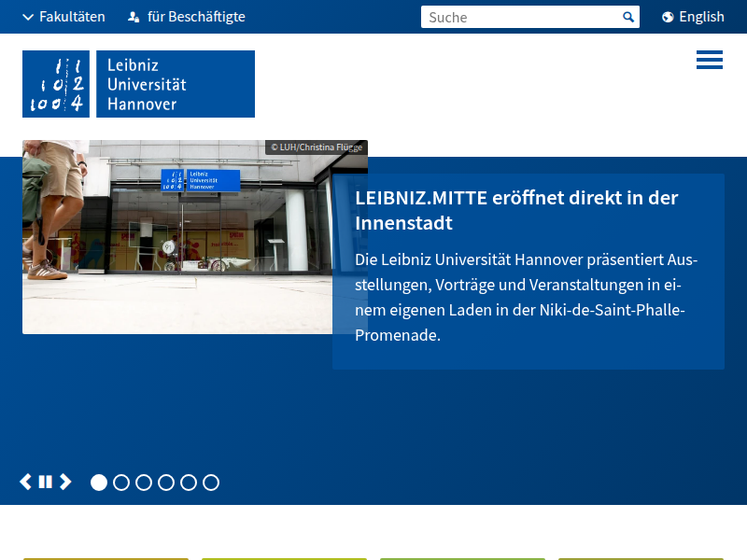Click the globe icon beside English
The image size is (747, 560).
pyautogui.click(x=668, y=17)
